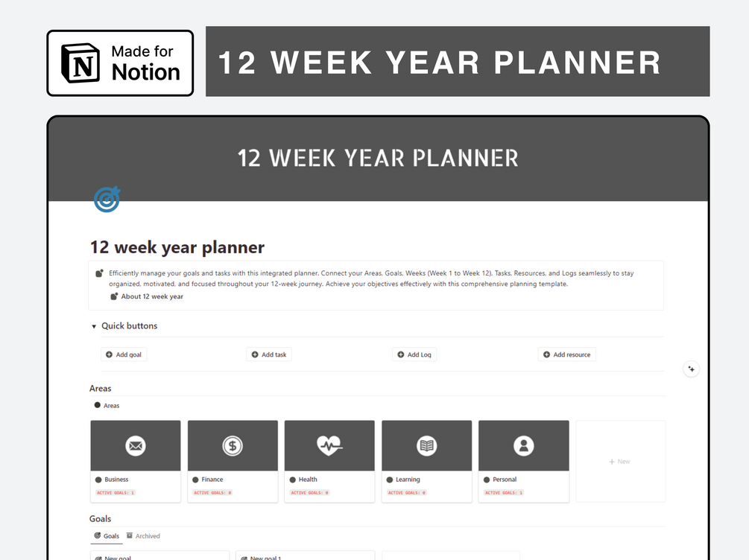Select the Areas gallery view tab
The width and height of the screenshot is (749, 560).
[107, 405]
